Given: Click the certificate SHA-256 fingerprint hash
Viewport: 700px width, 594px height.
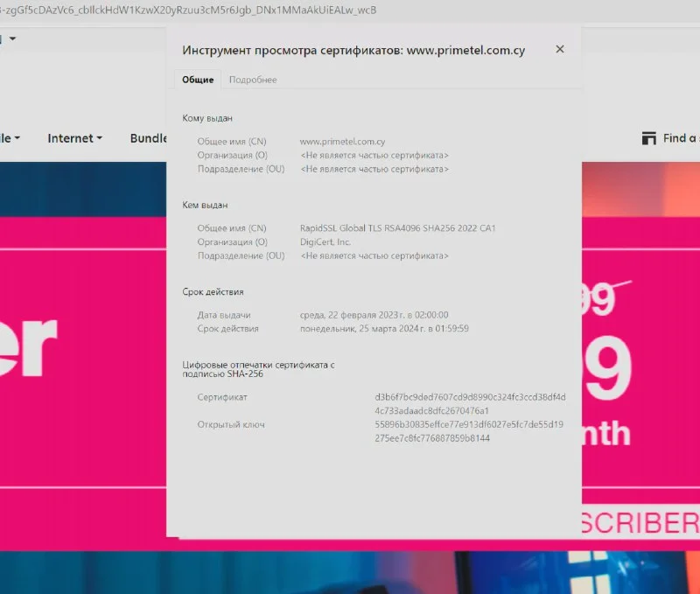Looking at the screenshot, I should pos(469,403).
